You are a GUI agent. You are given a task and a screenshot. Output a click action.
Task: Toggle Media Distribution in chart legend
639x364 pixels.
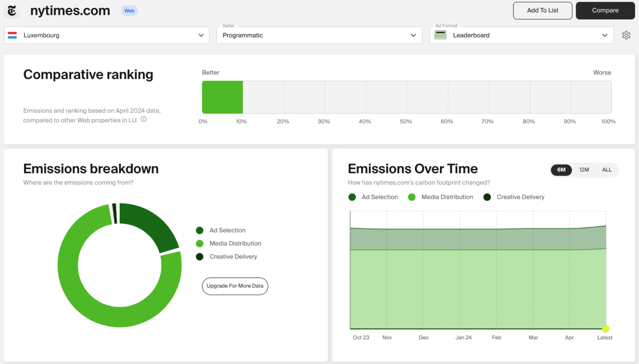[440, 197]
